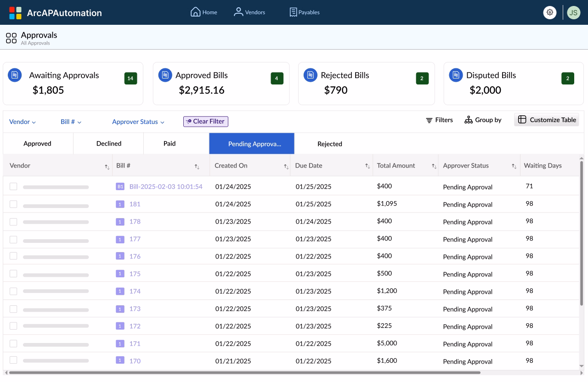Sort by the Vendor column arrows

tap(107, 167)
